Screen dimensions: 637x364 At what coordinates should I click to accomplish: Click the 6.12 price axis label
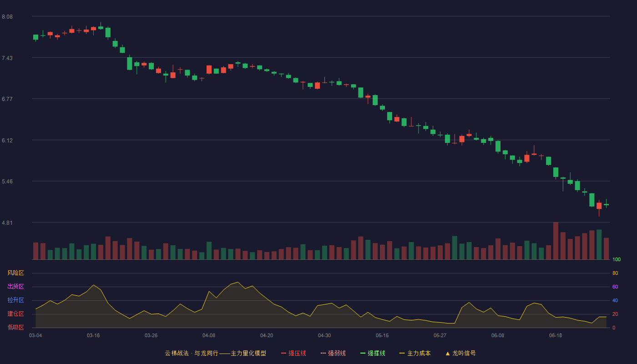7,141
